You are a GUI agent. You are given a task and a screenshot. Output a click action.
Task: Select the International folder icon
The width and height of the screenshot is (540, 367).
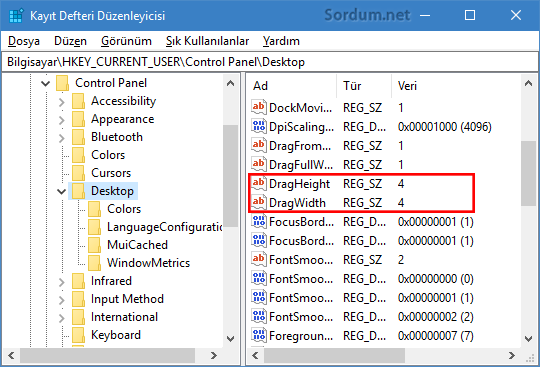pyautogui.click(x=79, y=317)
